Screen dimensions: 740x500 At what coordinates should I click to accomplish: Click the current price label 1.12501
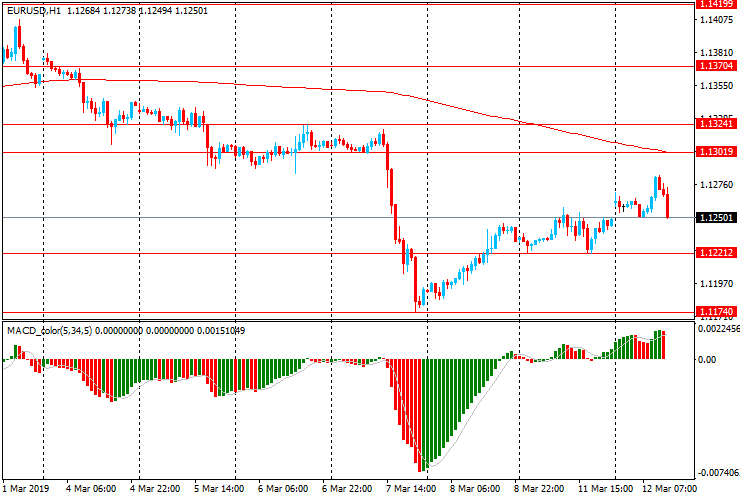(717, 217)
